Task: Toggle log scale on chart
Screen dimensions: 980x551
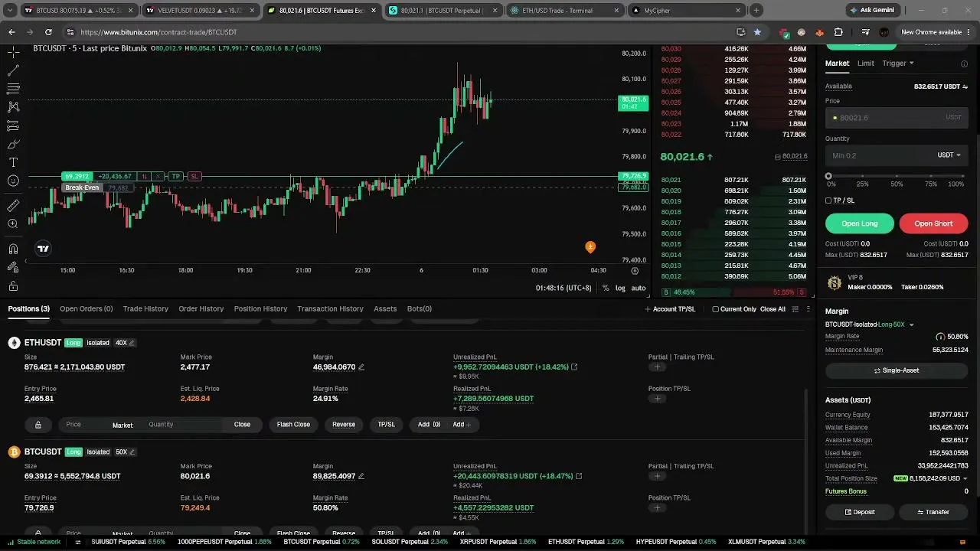Action: click(620, 289)
